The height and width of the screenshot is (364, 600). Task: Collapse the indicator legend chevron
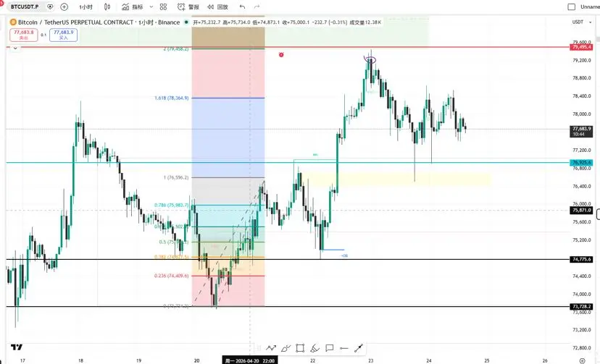(15, 48)
